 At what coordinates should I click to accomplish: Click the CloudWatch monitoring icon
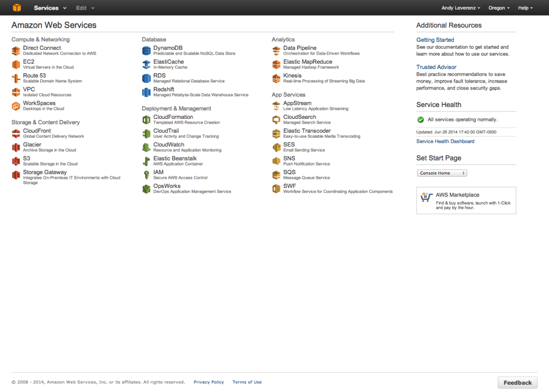tap(146, 147)
